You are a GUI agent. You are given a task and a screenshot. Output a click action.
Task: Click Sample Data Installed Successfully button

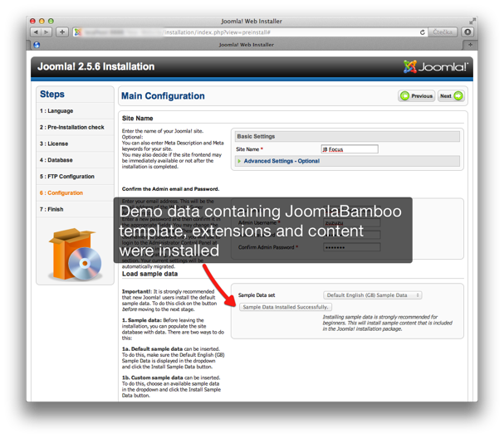286,307
